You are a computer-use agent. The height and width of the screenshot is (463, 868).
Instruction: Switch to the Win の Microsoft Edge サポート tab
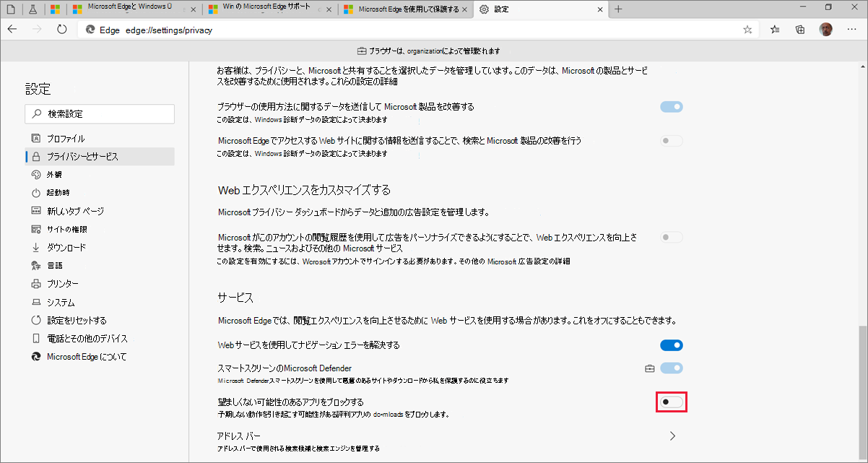point(269,9)
